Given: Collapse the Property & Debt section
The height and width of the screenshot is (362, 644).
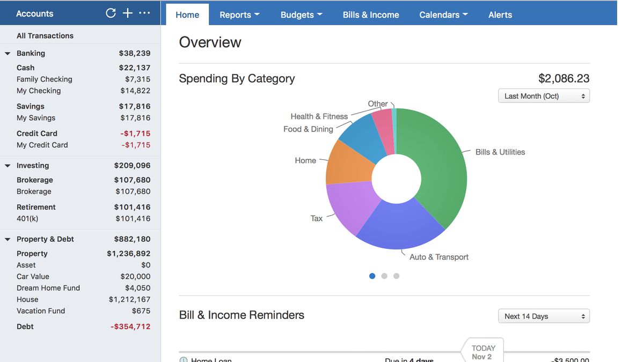Looking at the screenshot, I should pyautogui.click(x=6, y=239).
